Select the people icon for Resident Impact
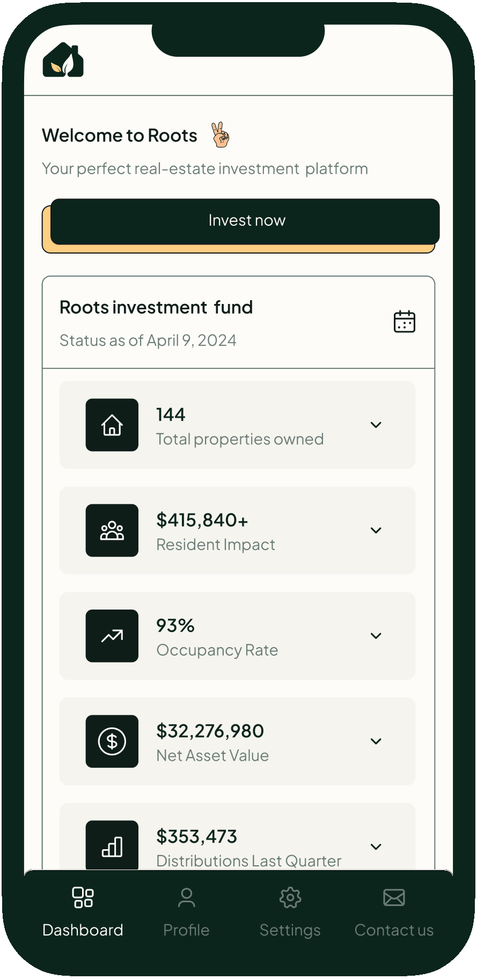 click(112, 530)
